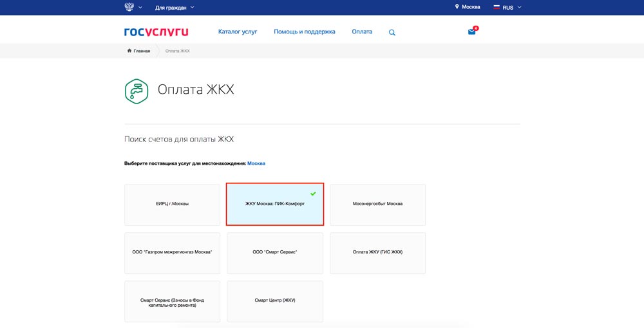The width and height of the screenshot is (644, 328).
Task: Select provider "ЕИРЦ г.Москвы"
Action: tap(172, 205)
